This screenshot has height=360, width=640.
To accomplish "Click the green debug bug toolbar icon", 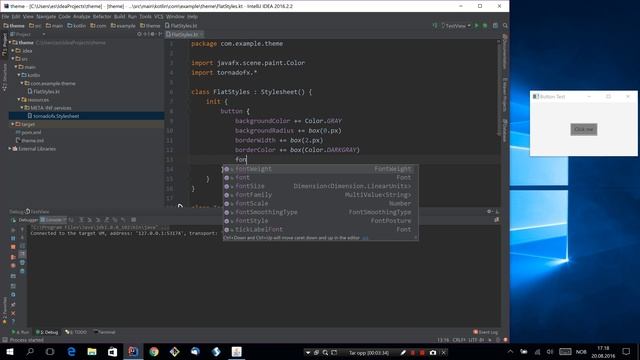I will pyautogui.click(x=485, y=26).
